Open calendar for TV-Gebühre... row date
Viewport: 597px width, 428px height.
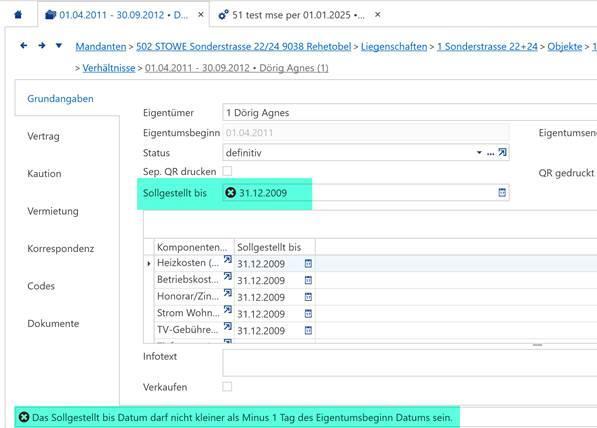pos(308,331)
